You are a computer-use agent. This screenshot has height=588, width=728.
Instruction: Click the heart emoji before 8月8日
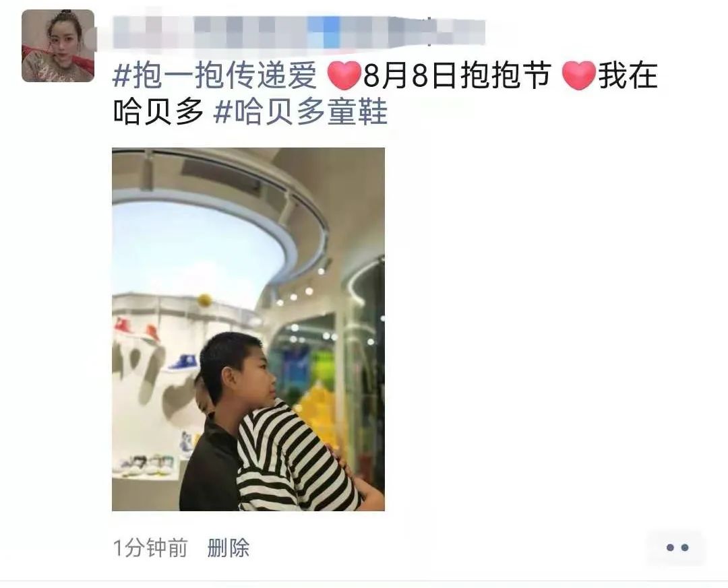click(344, 75)
